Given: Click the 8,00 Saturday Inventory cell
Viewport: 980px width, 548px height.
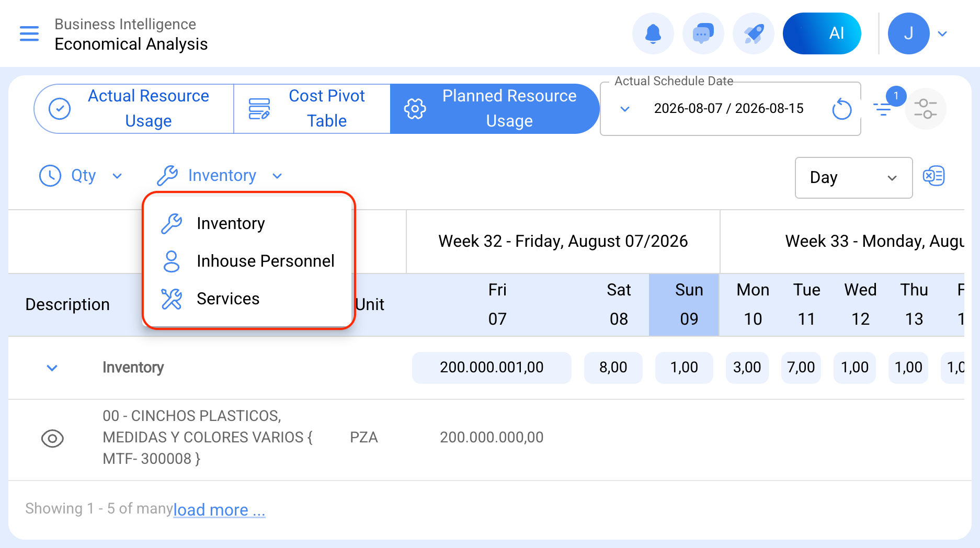Looking at the screenshot, I should (x=613, y=368).
